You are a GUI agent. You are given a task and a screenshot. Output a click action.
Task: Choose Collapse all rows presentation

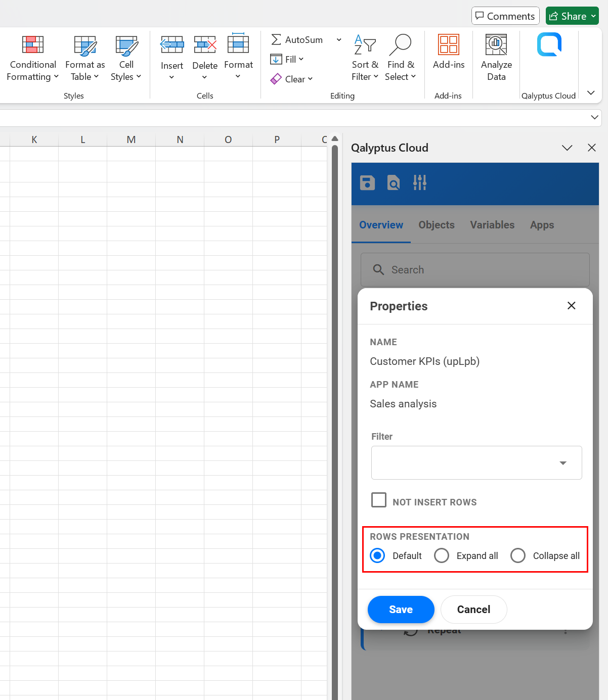[518, 555]
